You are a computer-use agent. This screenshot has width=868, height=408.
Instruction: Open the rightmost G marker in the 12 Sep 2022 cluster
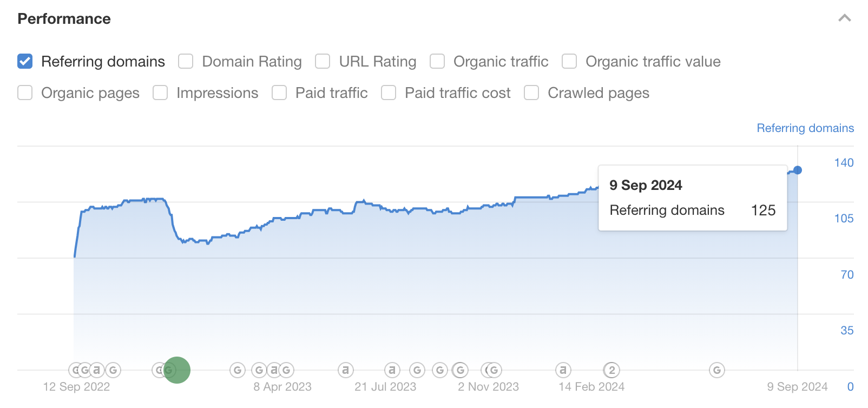(113, 370)
